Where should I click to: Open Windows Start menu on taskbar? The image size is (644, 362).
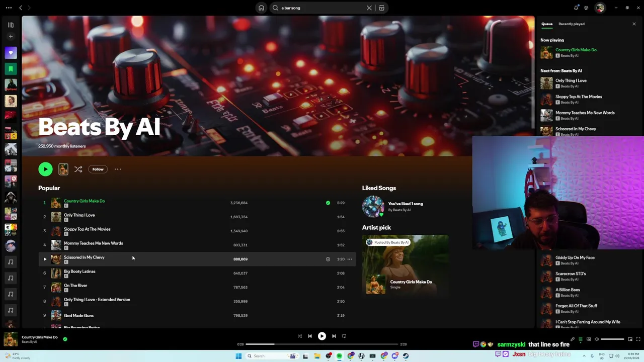click(x=238, y=356)
